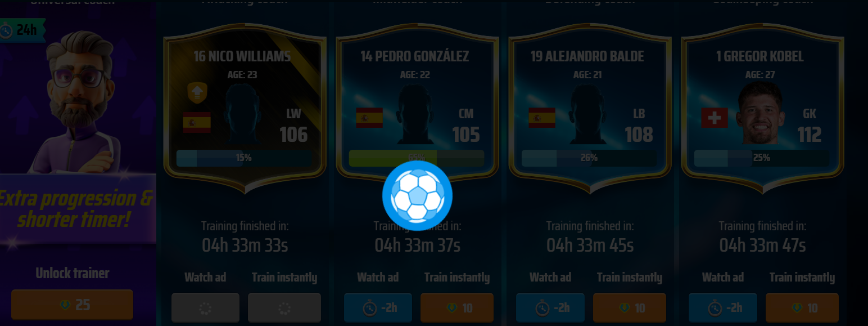Click the spinning soccer ball loading icon
This screenshot has width=868, height=326.
417,195
